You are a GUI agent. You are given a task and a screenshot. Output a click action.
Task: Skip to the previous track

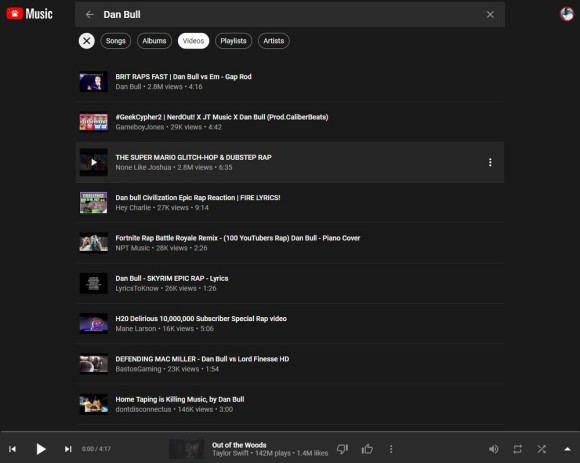(x=12, y=449)
